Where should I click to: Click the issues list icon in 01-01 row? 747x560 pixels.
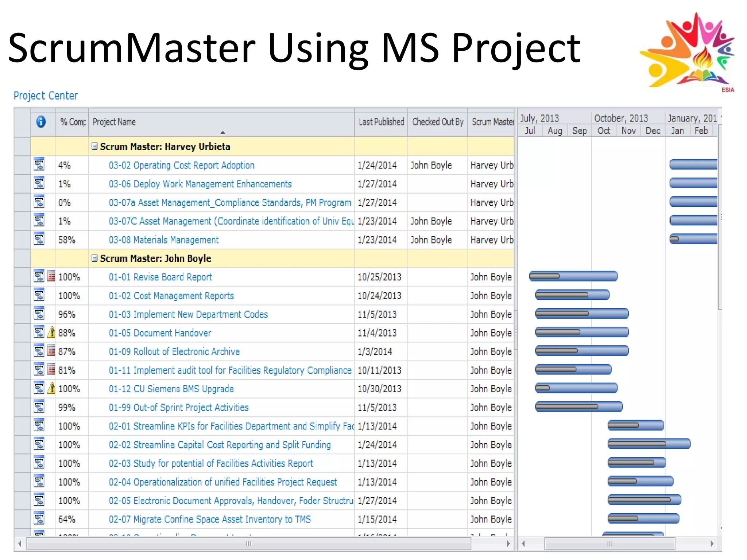[x=51, y=276]
